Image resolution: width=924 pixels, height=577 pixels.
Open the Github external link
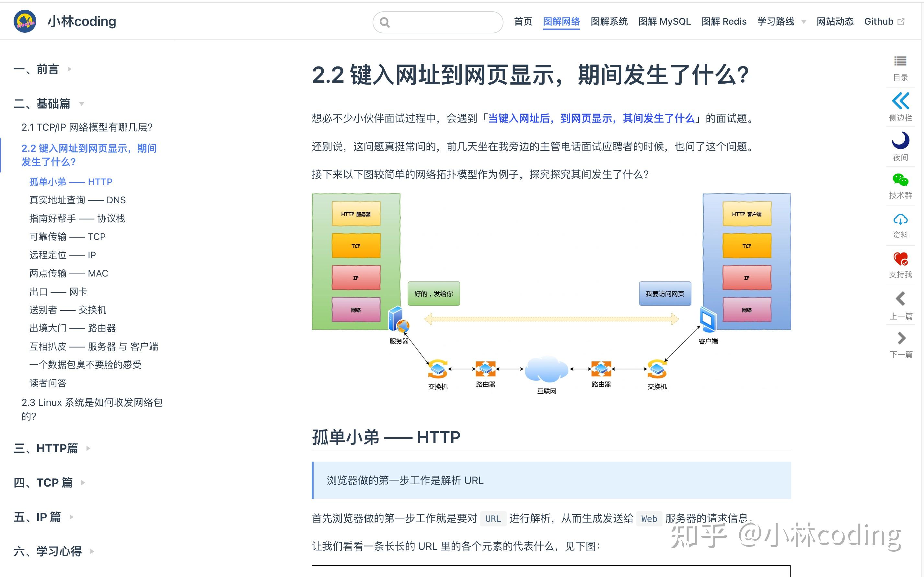pyautogui.click(x=879, y=21)
